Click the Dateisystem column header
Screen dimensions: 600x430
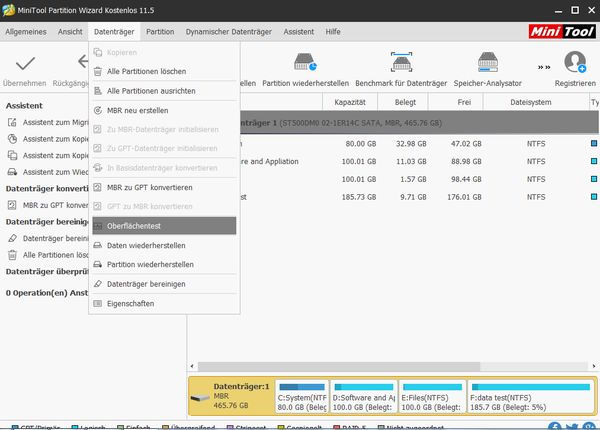click(x=530, y=102)
